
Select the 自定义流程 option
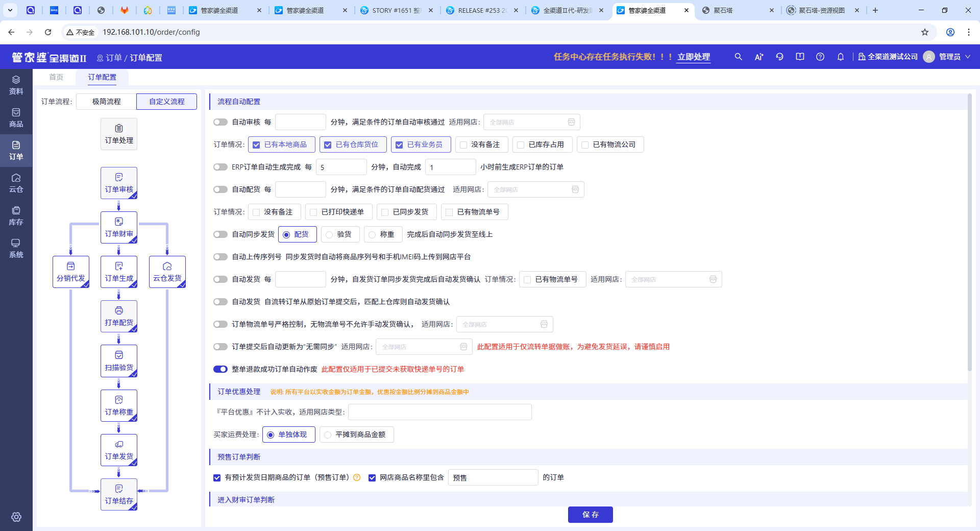pos(166,102)
